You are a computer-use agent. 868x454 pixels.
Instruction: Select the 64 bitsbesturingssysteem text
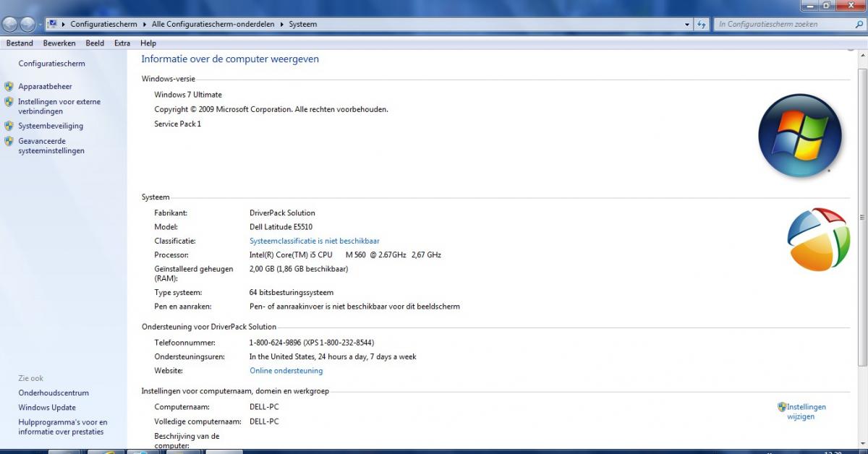(292, 293)
